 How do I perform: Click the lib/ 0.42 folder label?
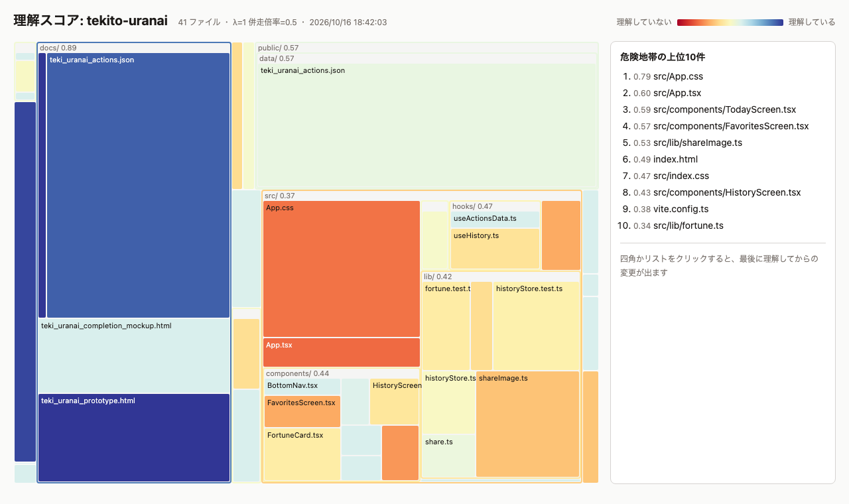point(438,277)
